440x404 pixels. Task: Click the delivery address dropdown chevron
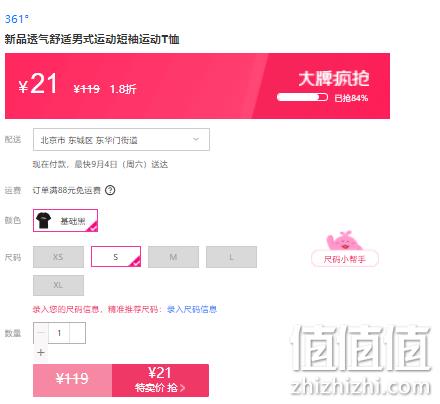pos(196,139)
